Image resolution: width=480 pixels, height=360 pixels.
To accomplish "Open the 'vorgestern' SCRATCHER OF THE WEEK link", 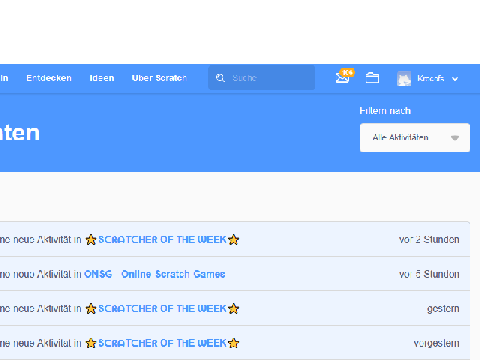I will (x=162, y=343).
